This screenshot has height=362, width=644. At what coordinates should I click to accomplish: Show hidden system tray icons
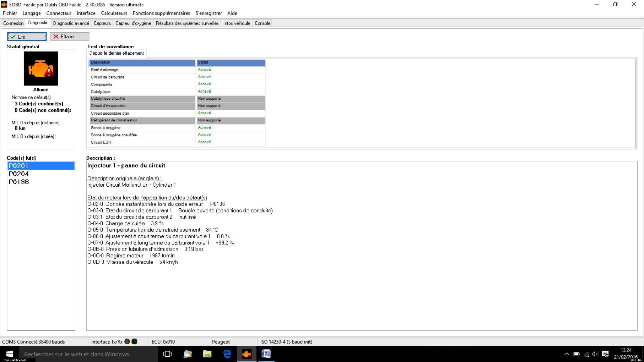click(566, 354)
